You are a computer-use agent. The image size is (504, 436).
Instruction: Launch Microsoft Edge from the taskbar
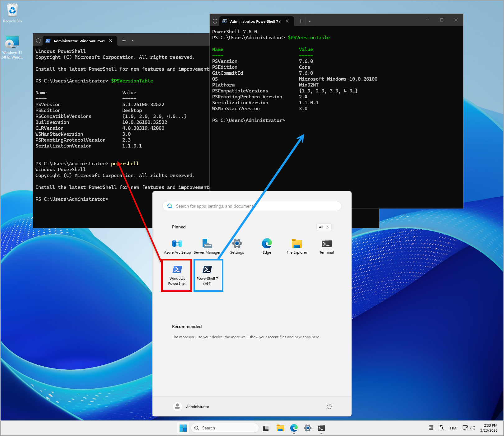pyautogui.click(x=294, y=428)
